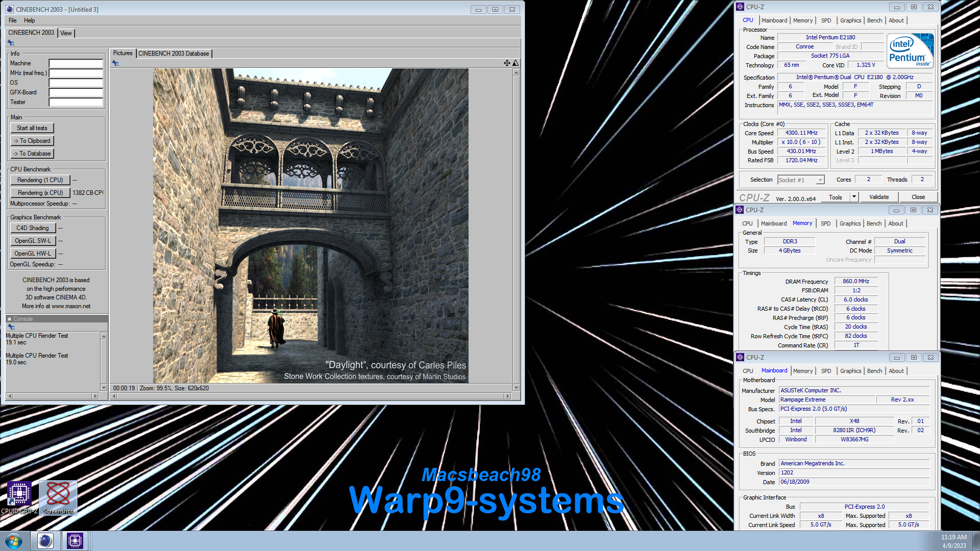This screenshot has width=980, height=551.
Task: Click the picture view vertical scrollbar up arrow
Action: click(x=516, y=72)
